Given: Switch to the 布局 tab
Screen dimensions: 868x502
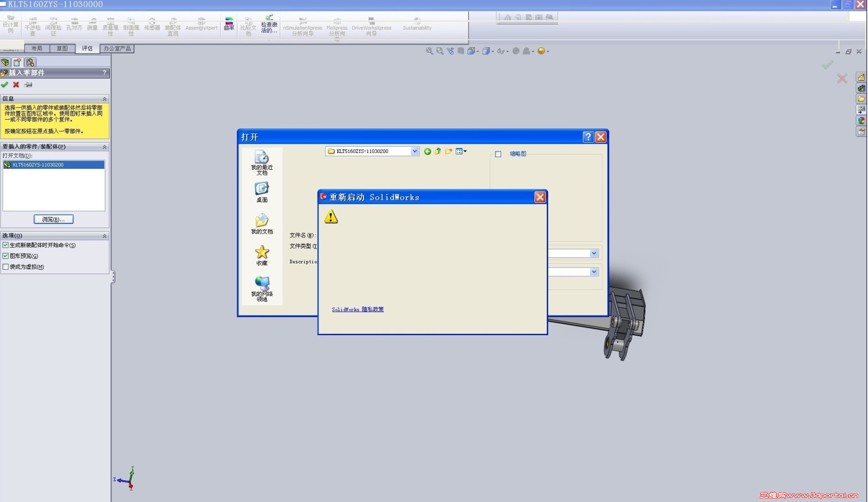Looking at the screenshot, I should [37, 48].
